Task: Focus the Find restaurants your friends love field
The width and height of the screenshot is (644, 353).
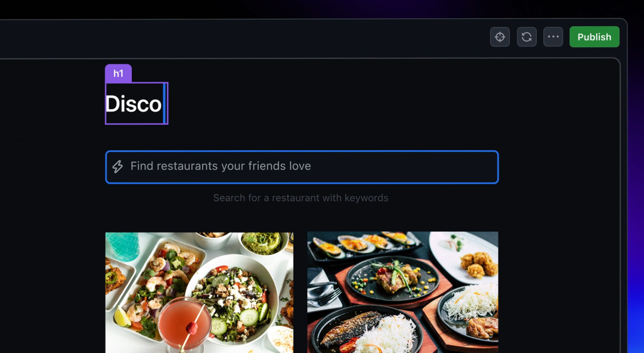Action: 302,167
